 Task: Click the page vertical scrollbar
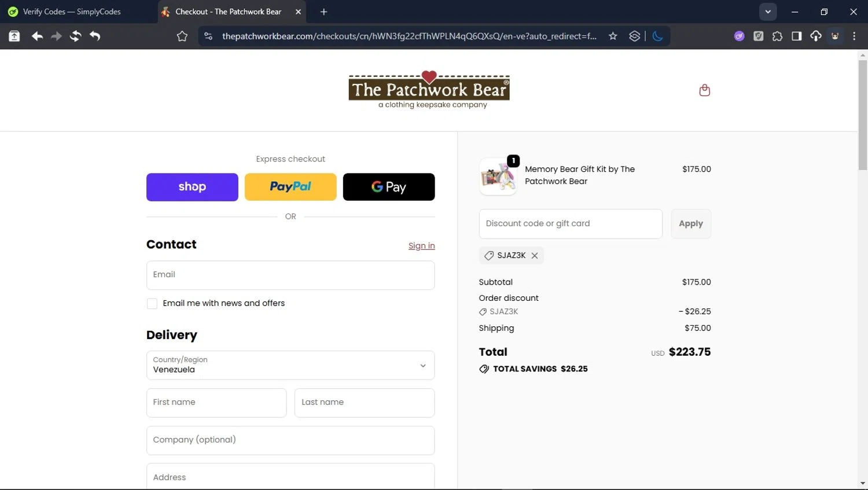[x=863, y=115]
